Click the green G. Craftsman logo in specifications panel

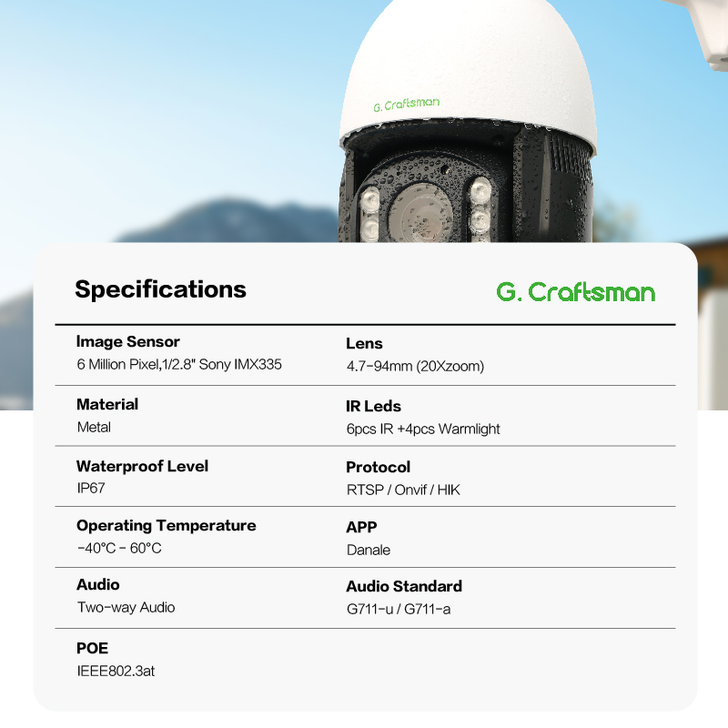(575, 291)
